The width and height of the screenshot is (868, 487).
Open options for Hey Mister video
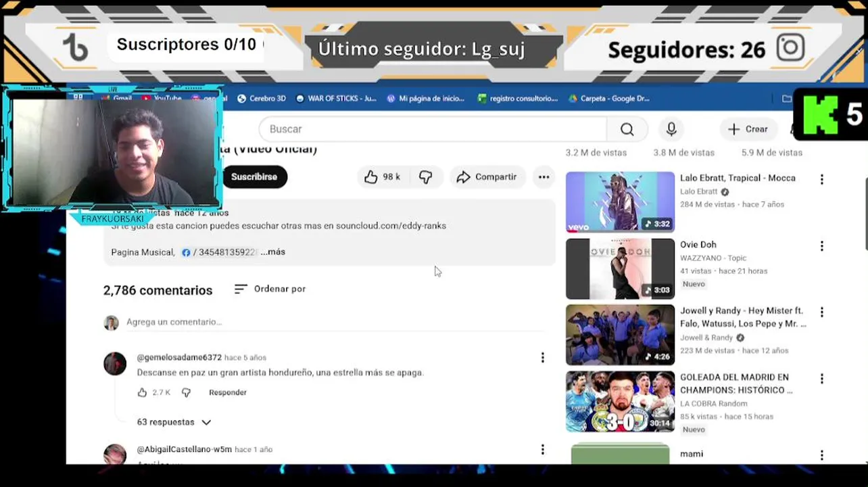click(822, 312)
